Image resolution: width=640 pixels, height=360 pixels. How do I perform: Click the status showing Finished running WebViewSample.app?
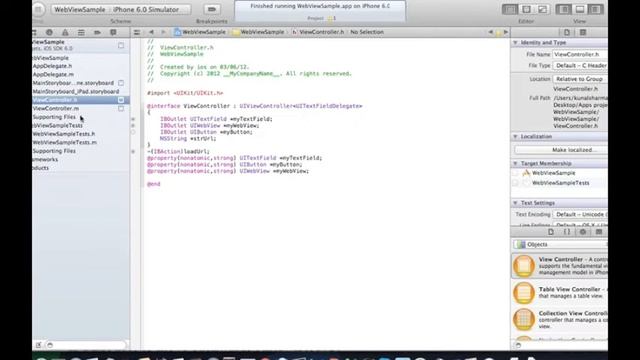(x=320, y=6)
